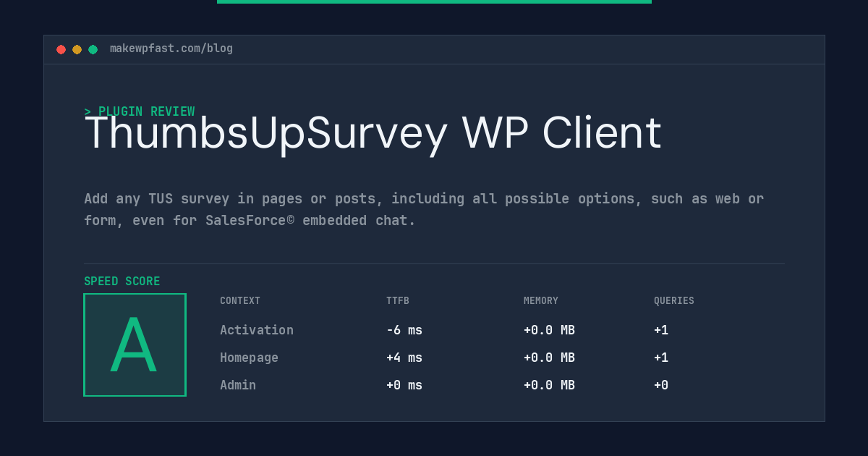The image size is (868, 456).
Task: Click Admin memory value +0.0 MB
Action: pyautogui.click(x=549, y=385)
